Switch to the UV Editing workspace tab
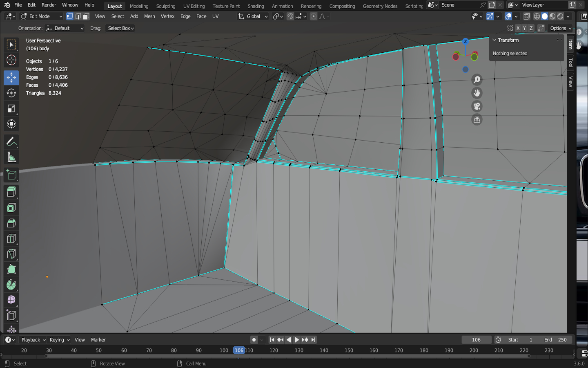 pyautogui.click(x=194, y=6)
